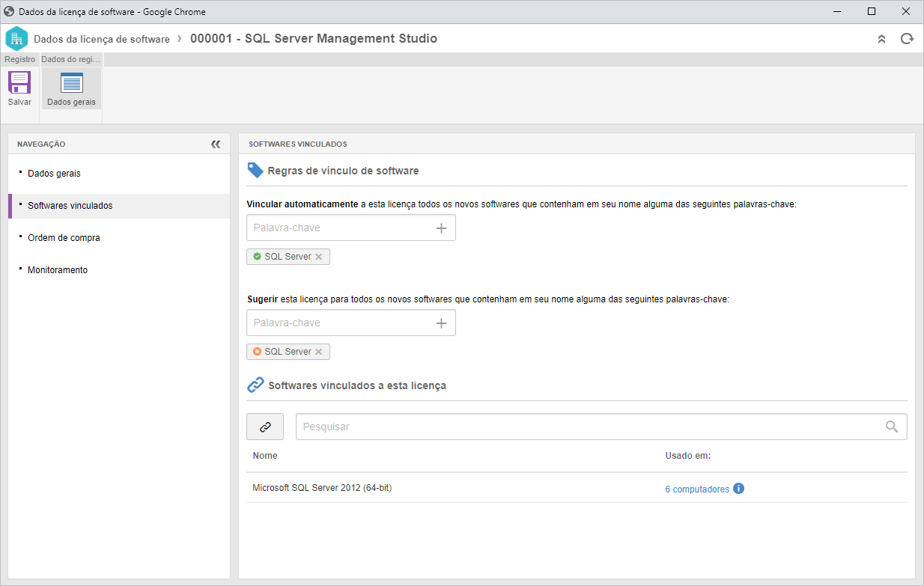The image size is (924, 586).
Task: Click the orange SQL Server suggestion tag
Action: (x=288, y=352)
